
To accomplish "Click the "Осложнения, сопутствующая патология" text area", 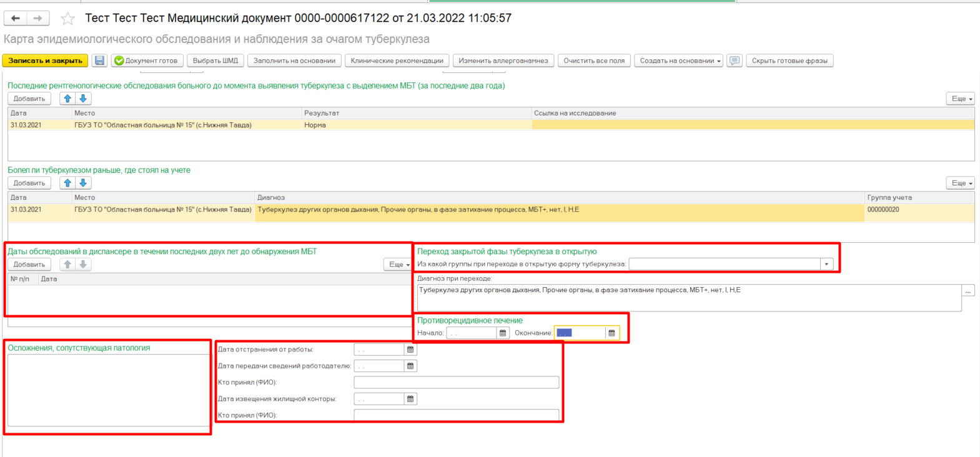I will click(108, 390).
